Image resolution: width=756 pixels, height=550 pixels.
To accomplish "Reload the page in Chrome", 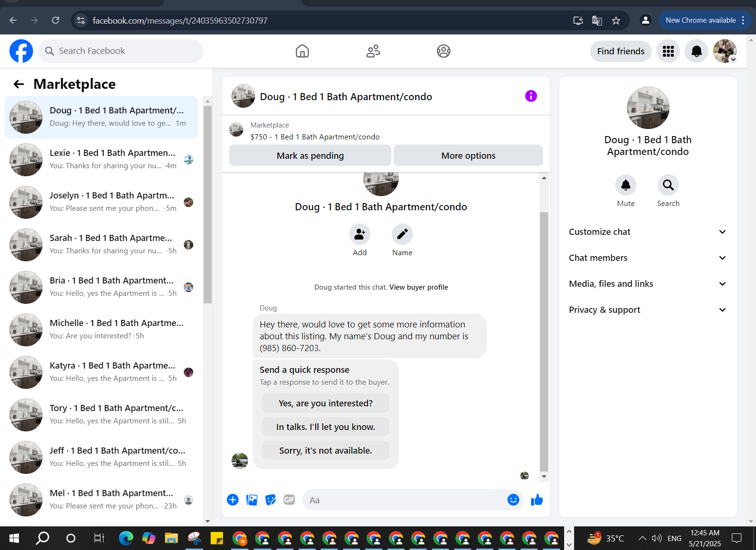I will pos(55,20).
